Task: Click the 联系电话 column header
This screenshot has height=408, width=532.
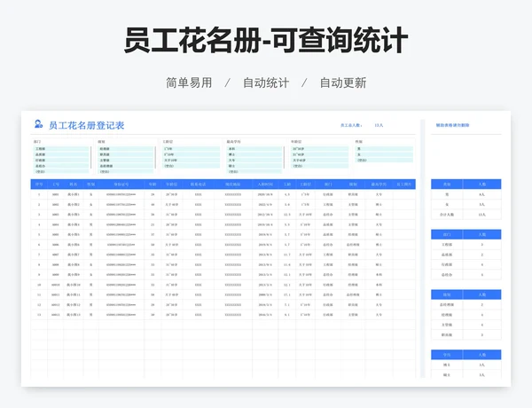Action: coord(199,184)
